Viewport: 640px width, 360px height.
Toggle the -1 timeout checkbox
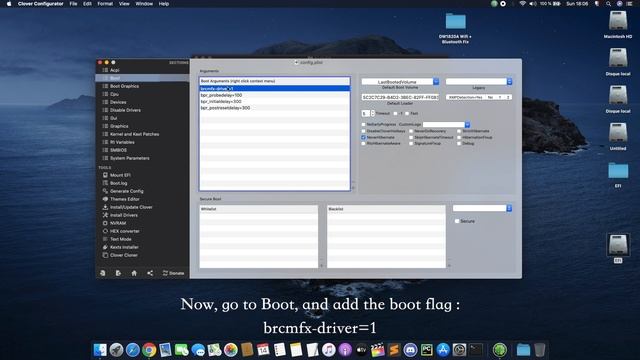(x=395, y=113)
